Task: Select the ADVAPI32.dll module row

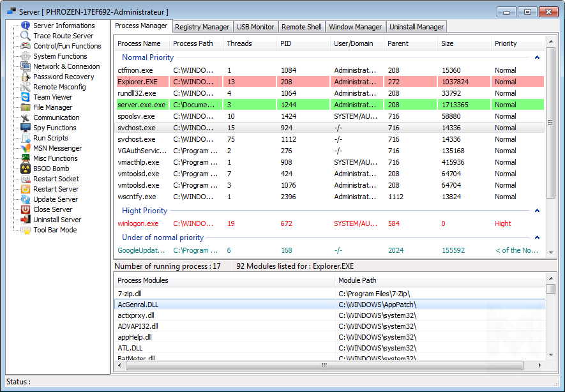Action: tap(329, 326)
